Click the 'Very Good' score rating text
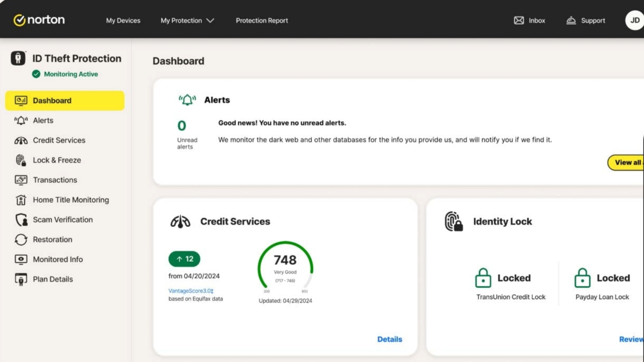 point(285,272)
